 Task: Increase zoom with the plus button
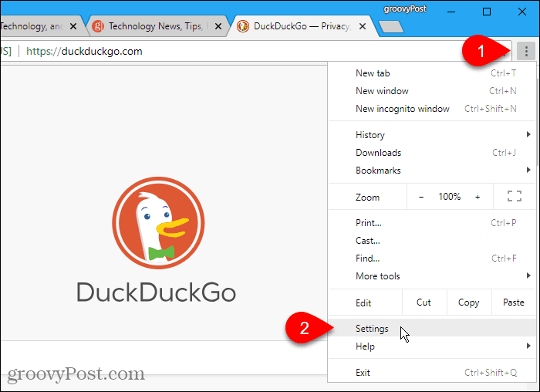pyautogui.click(x=478, y=197)
